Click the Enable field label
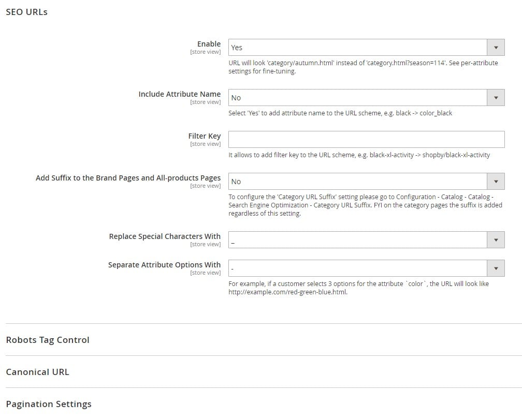 [x=209, y=44]
